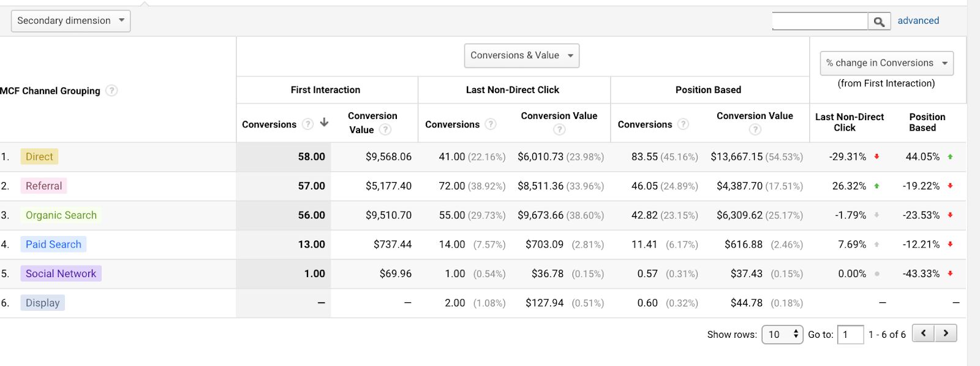Click the Position Based column group header
The width and height of the screenshot is (980, 366).
(x=708, y=90)
